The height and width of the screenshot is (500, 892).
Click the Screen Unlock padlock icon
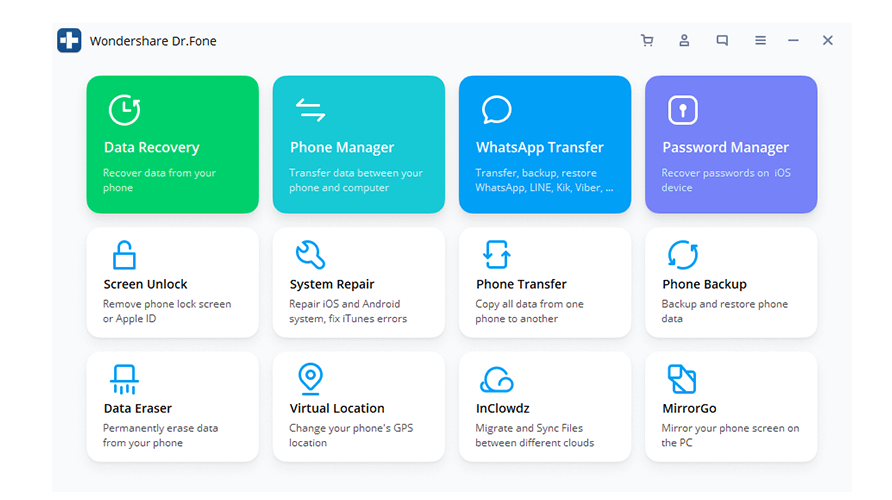coord(124,255)
